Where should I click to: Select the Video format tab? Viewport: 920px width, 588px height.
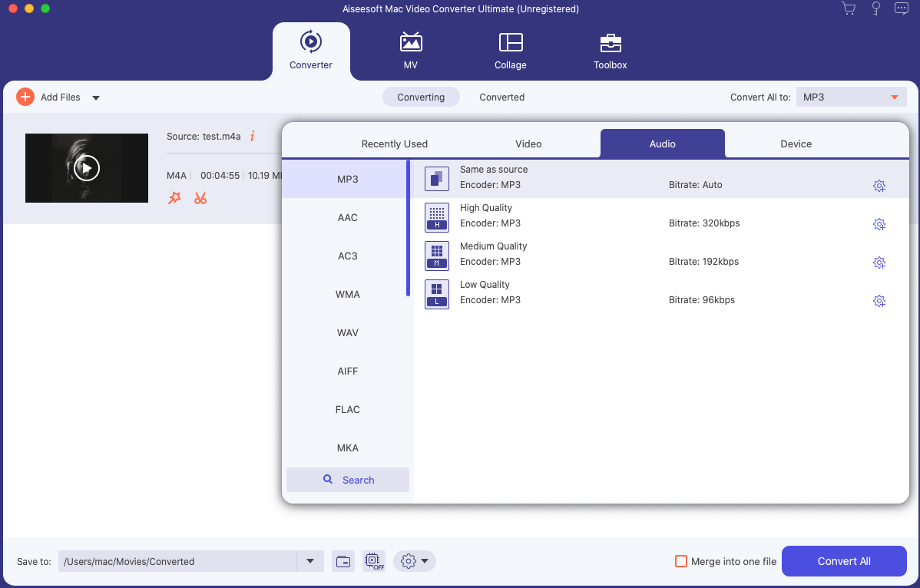528,144
